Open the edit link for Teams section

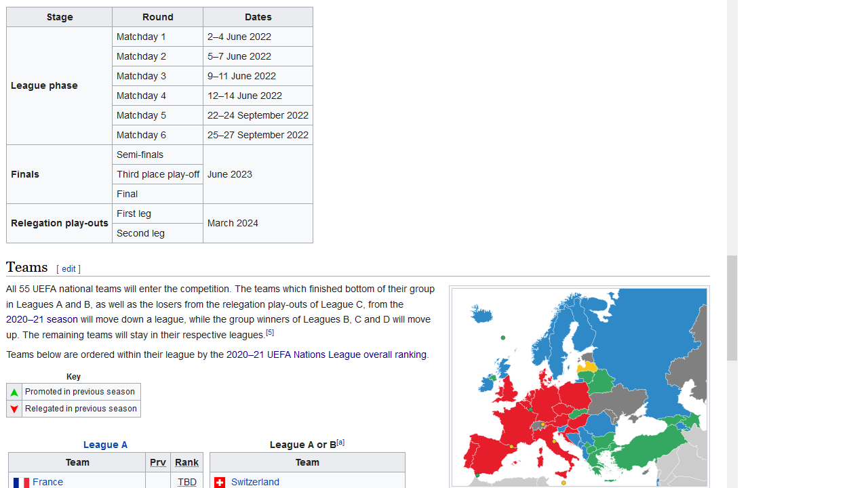[x=68, y=269]
